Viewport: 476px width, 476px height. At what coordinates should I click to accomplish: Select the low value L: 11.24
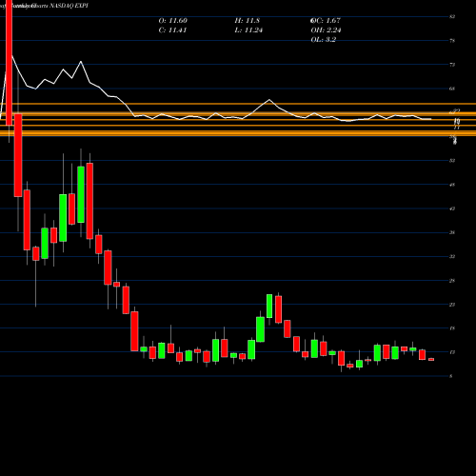(x=248, y=30)
